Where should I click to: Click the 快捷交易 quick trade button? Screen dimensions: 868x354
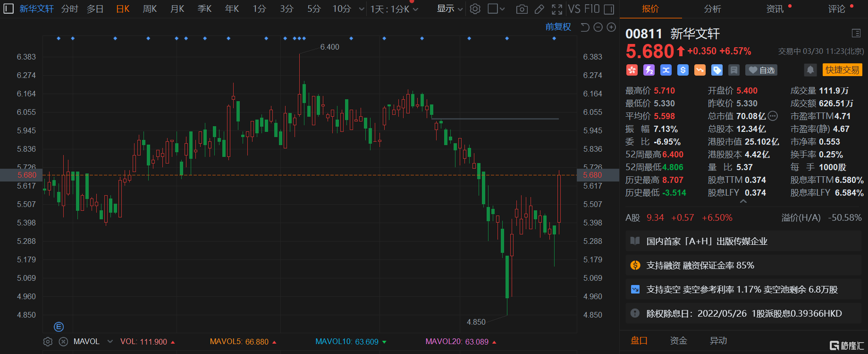842,70
